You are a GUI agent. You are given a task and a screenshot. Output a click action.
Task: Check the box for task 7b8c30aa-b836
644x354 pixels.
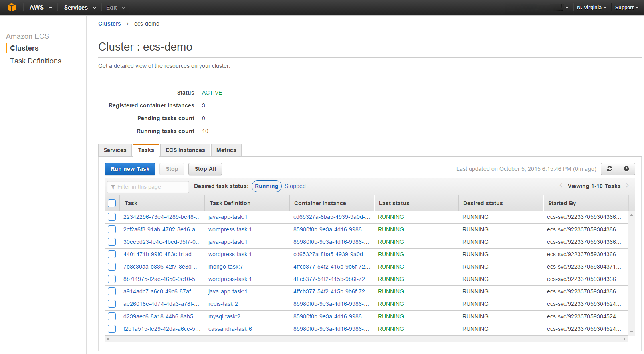[112, 267]
